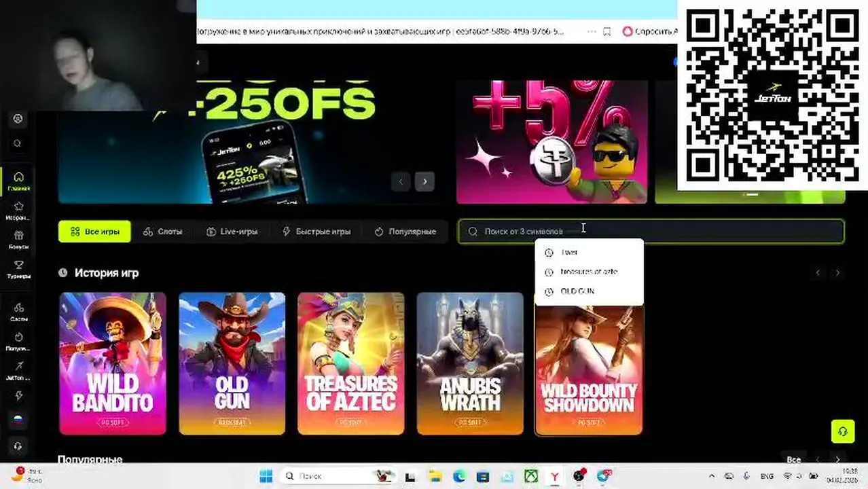
Task: Change language via Russian flag icon
Action: point(18,420)
